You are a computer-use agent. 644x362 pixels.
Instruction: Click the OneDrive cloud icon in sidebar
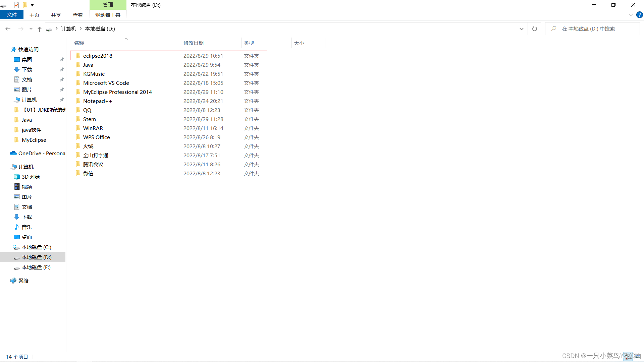tap(13, 153)
